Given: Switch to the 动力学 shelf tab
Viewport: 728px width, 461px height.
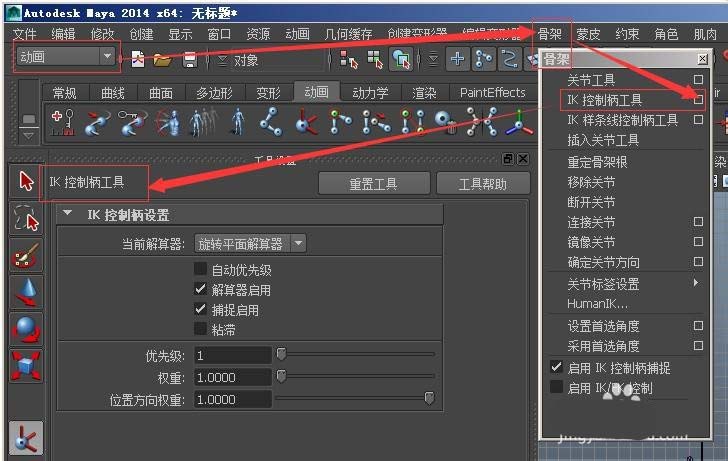Looking at the screenshot, I should [x=370, y=93].
